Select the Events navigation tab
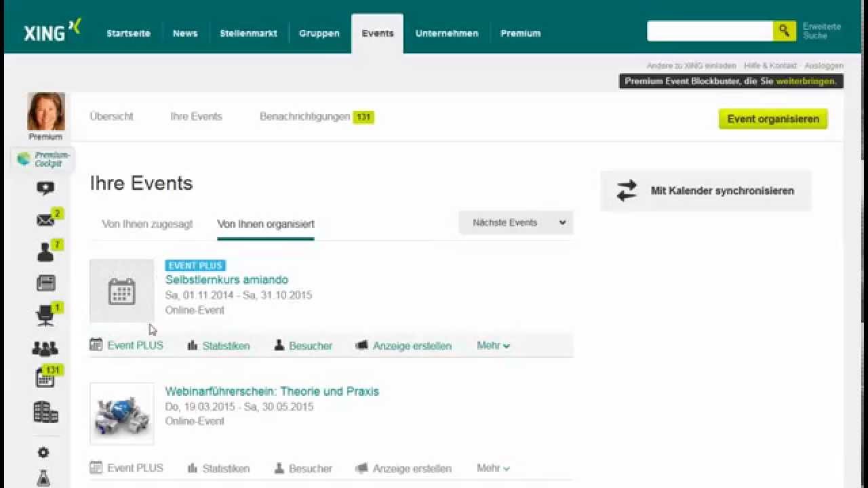 tap(378, 33)
